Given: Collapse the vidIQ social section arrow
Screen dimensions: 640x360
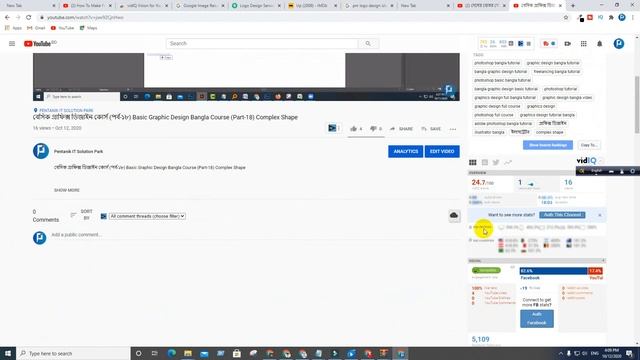Looking at the screenshot, I should point(603,260).
